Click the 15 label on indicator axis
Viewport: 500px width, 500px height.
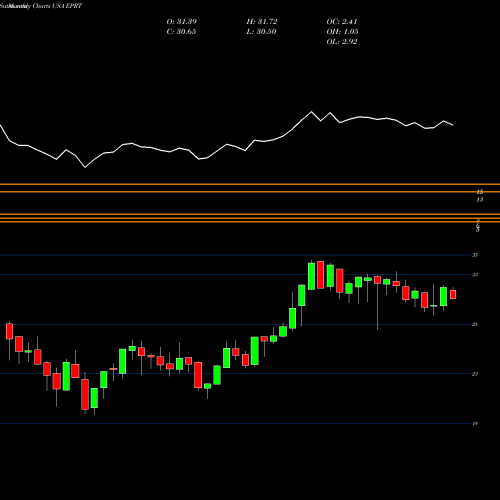pos(480,192)
